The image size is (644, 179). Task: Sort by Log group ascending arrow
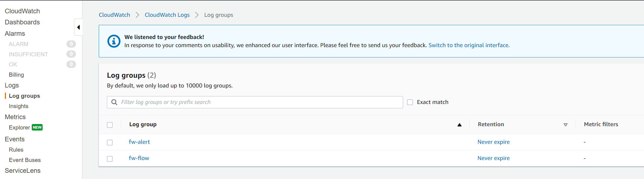[x=460, y=125]
